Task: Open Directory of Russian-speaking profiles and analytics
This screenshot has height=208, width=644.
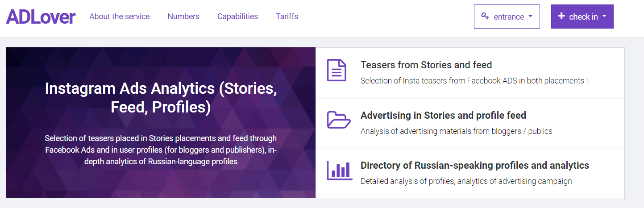Action: [x=474, y=165]
